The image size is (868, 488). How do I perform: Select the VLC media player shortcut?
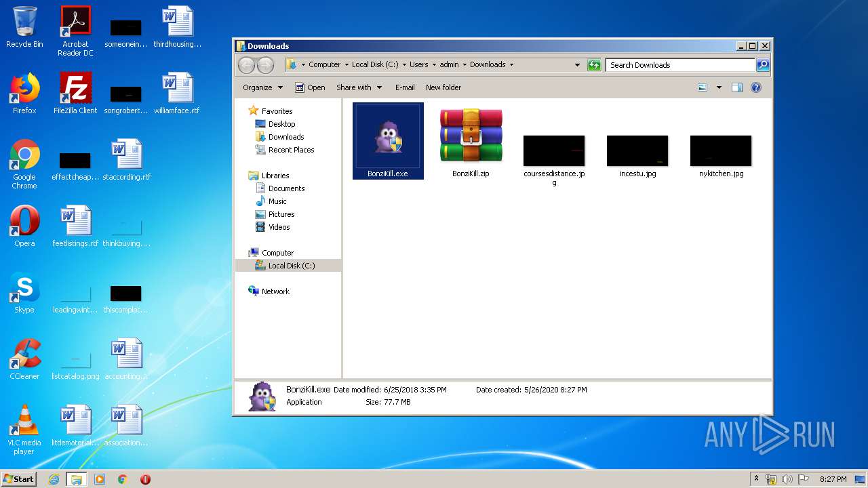coord(24,430)
